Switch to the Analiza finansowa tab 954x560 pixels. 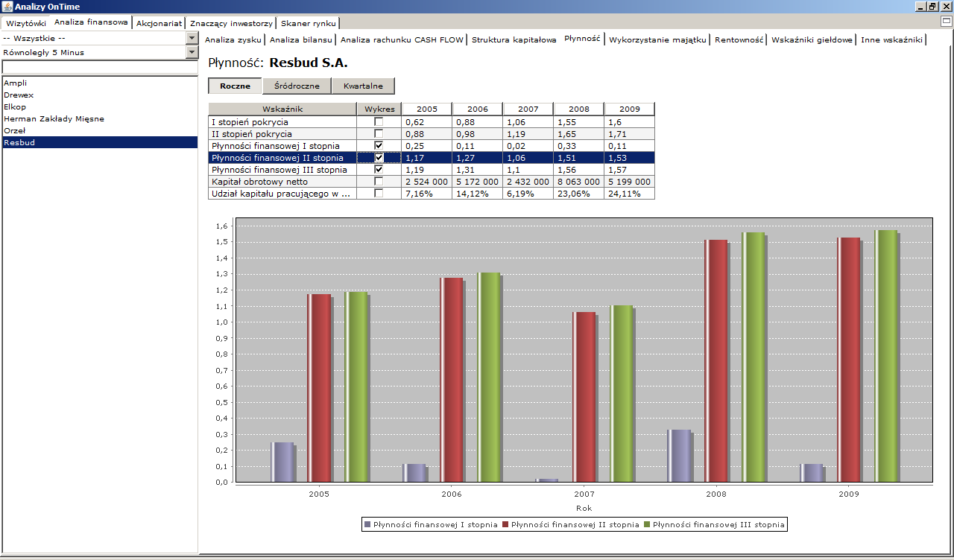pos(91,22)
